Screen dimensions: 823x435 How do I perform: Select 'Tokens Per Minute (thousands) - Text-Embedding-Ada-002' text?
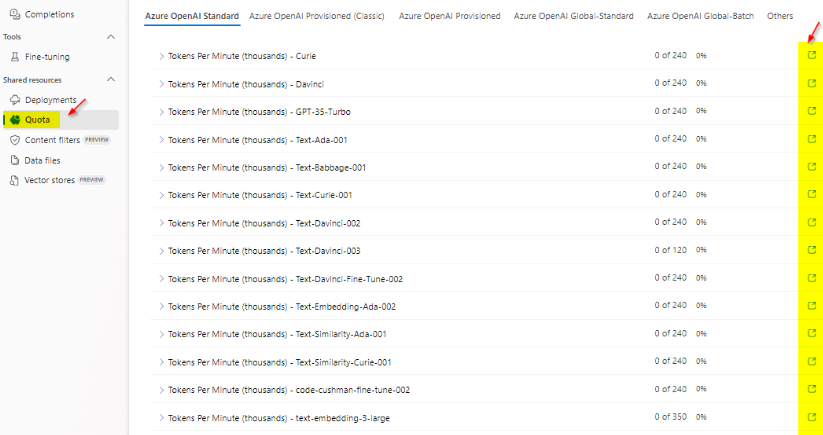tap(282, 306)
